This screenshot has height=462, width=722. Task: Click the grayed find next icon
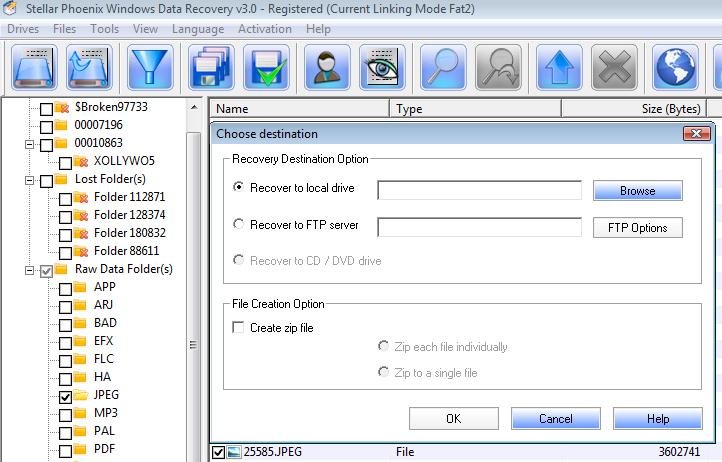pos(498,67)
